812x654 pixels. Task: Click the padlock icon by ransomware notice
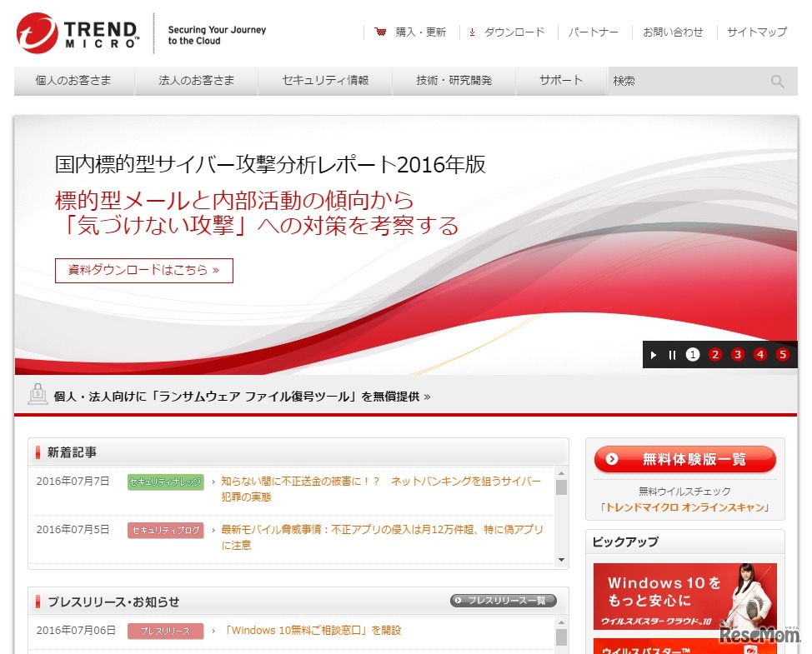click(38, 395)
